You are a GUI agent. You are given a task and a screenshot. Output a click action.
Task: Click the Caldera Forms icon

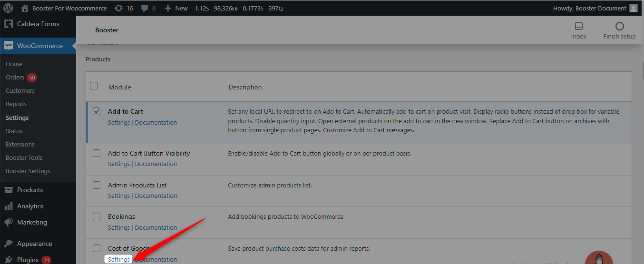click(8, 24)
